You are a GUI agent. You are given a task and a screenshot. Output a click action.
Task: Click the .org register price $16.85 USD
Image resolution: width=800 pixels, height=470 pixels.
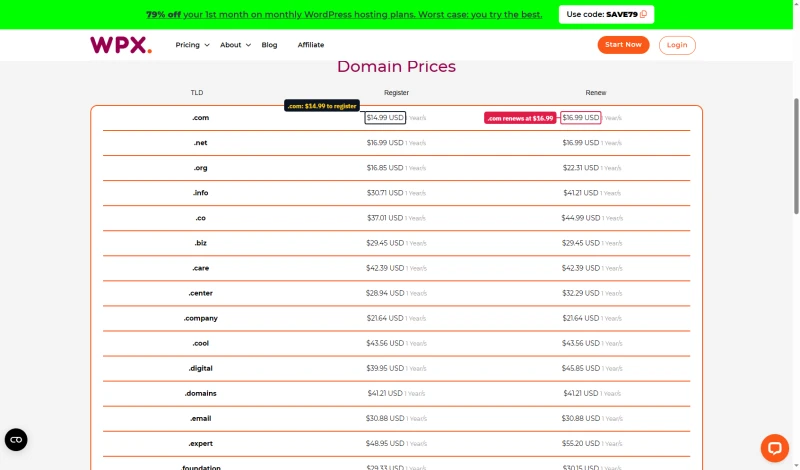(x=385, y=168)
